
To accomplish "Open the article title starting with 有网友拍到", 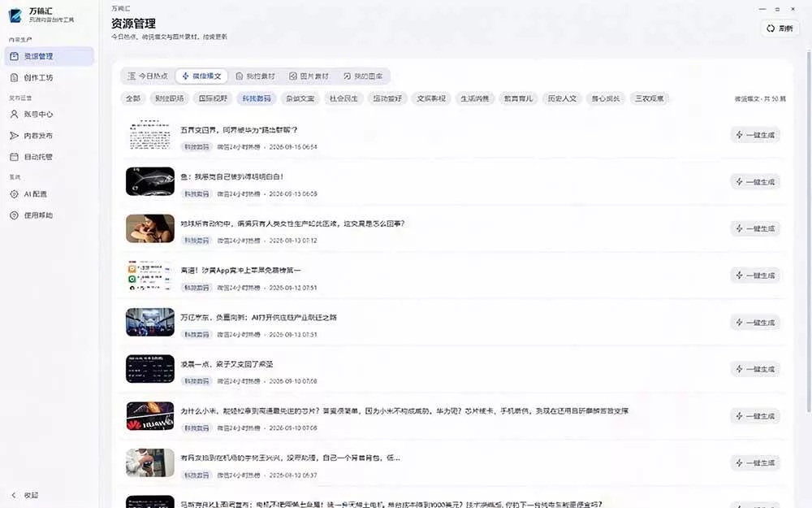I will pyautogui.click(x=290, y=458).
